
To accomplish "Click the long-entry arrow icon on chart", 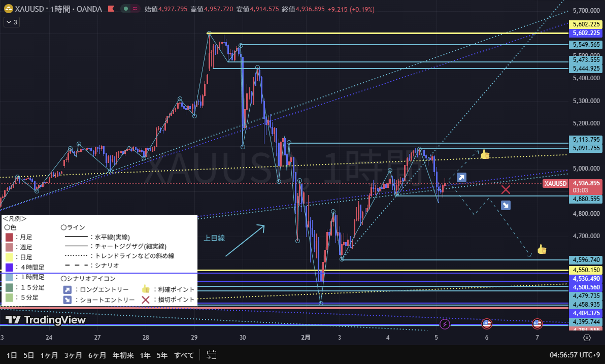I will point(461,177).
